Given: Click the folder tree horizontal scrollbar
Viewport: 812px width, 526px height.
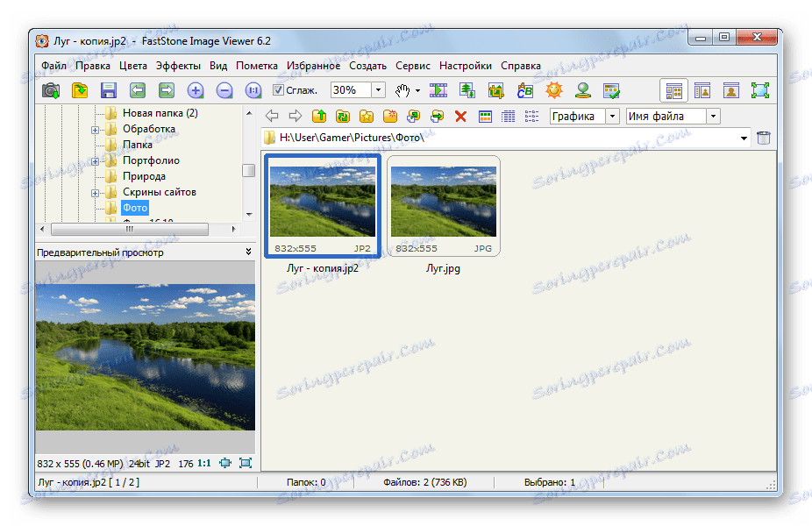Looking at the screenshot, I should click(x=130, y=229).
